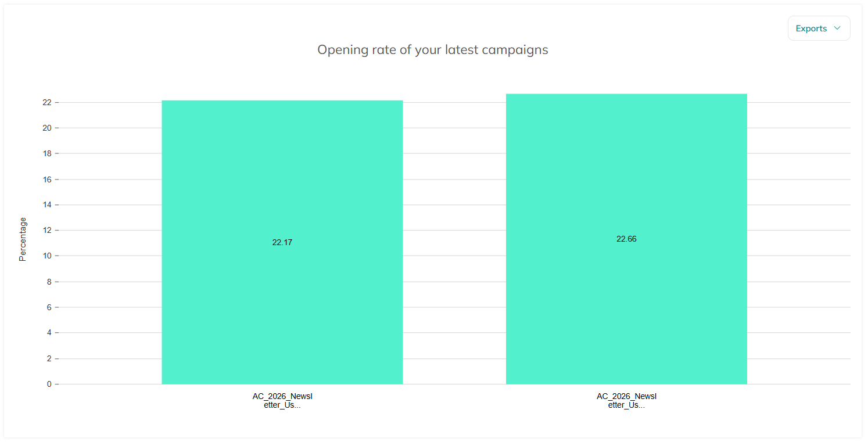Click the chevron arrow beside Exports
Image resolution: width=868 pixels, height=442 pixels.
pyautogui.click(x=837, y=28)
